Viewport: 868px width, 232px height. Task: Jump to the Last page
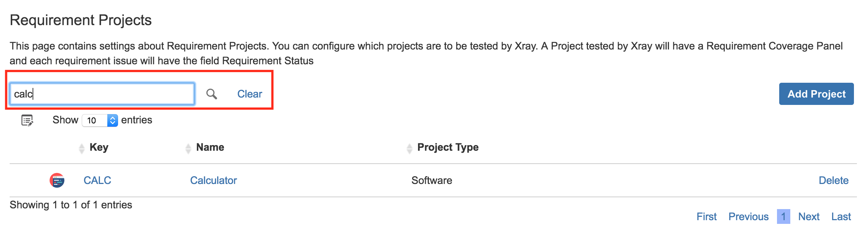[841, 216]
